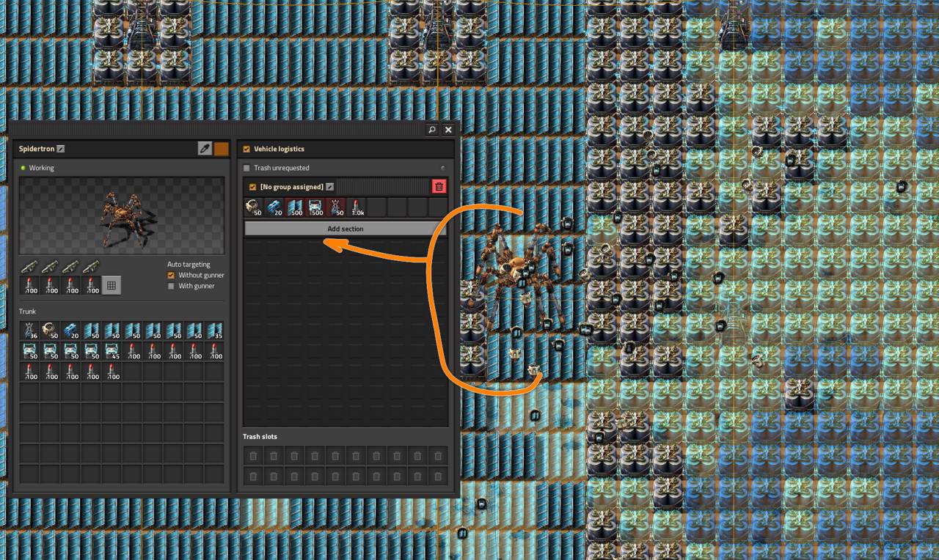
Task: Toggle Auto targeting Without gunner checkbox
Action: click(171, 275)
